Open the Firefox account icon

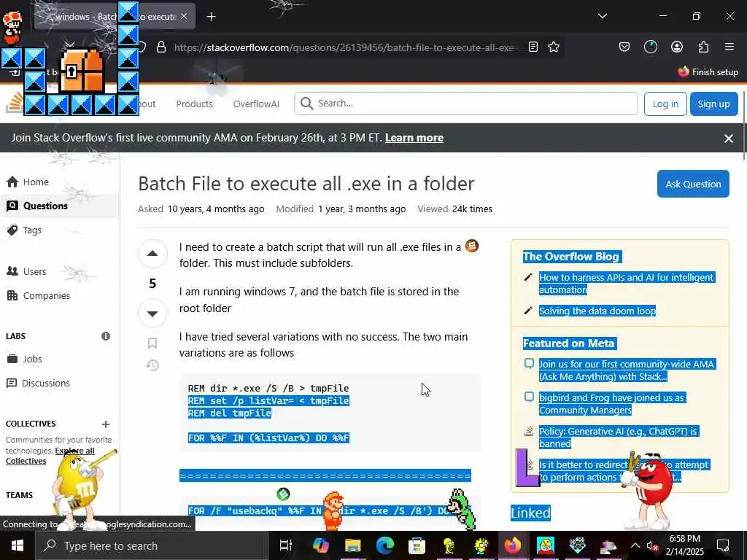point(676,47)
